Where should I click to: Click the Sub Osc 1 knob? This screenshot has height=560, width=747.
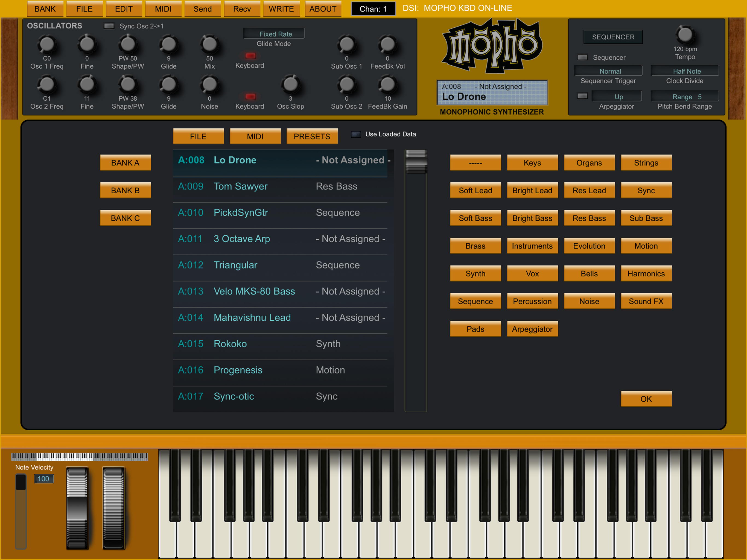[x=346, y=44]
